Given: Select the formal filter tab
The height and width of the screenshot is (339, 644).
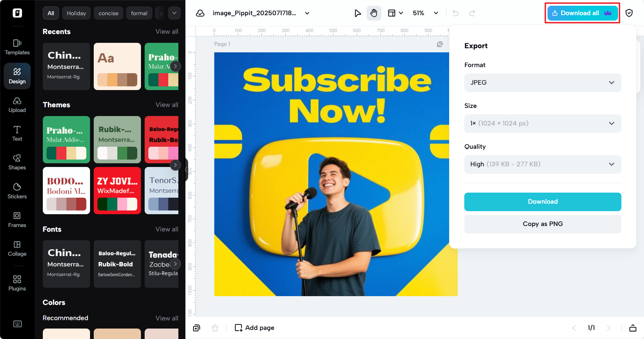Looking at the screenshot, I should click(139, 13).
